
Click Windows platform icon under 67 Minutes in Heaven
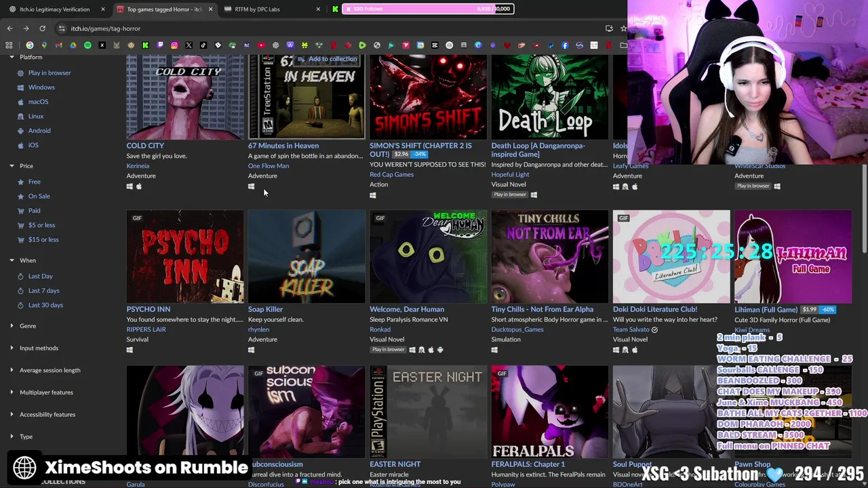(251, 186)
